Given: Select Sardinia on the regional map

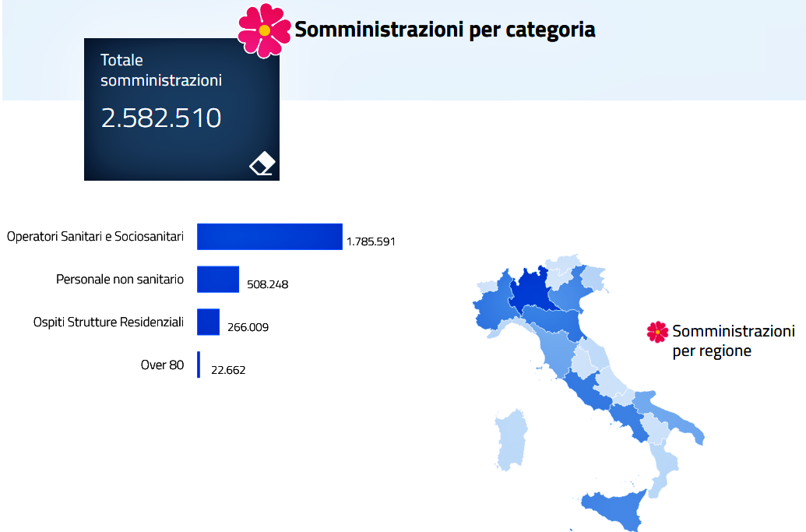Looking at the screenshot, I should pos(511,441).
